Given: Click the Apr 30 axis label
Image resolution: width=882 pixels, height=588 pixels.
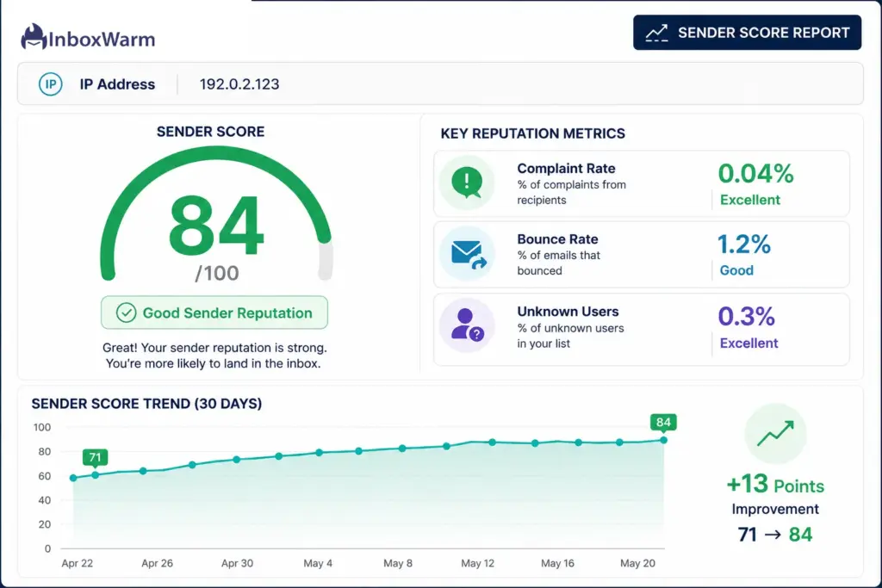Looking at the screenshot, I should pos(237,563).
